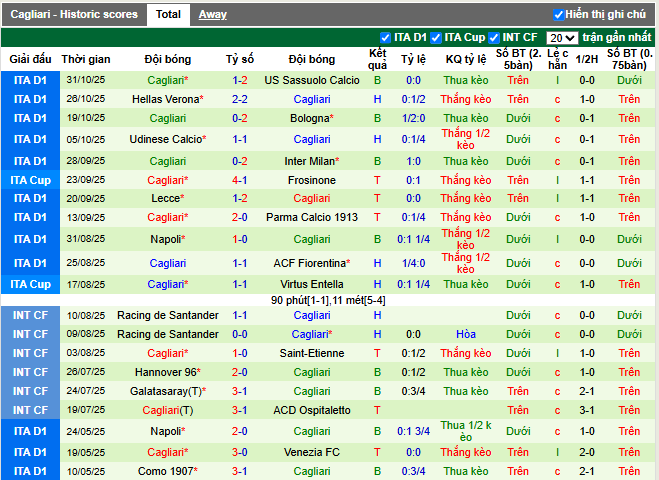Open ACF Fiorentina team link
This screenshot has height=480, width=659.
tap(312, 263)
